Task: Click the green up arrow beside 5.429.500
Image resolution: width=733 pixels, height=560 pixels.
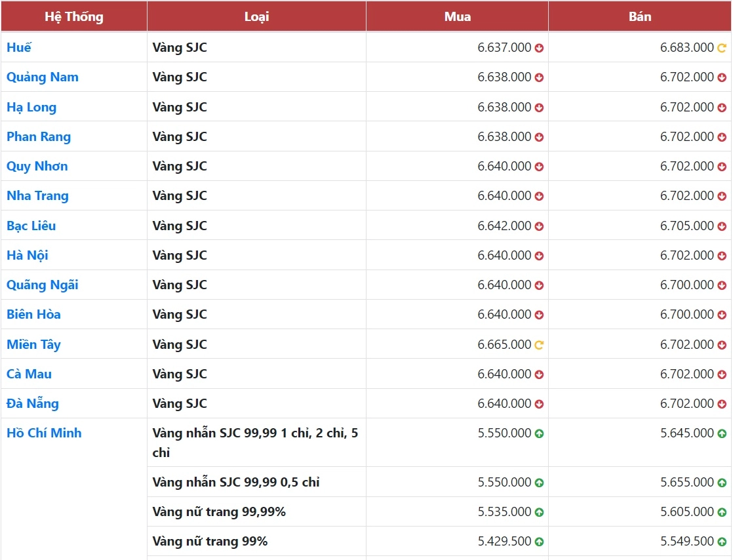Action: (539, 542)
